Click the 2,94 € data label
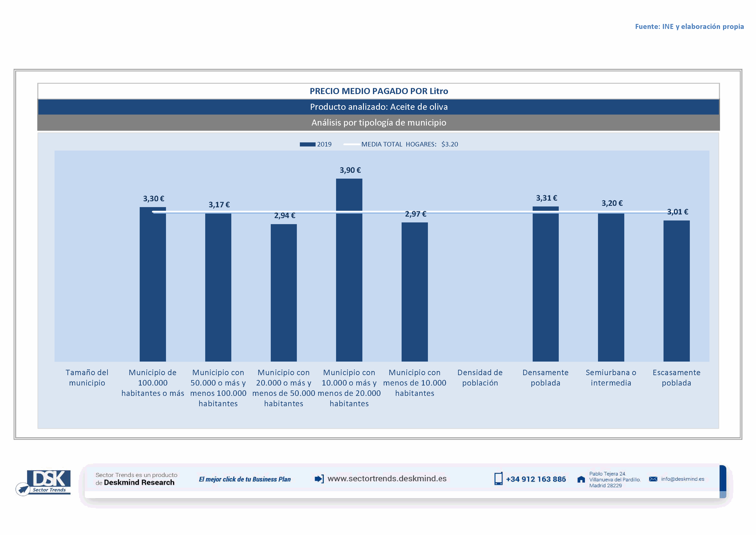Image resolution: width=756 pixels, height=535 pixels. [x=285, y=216]
